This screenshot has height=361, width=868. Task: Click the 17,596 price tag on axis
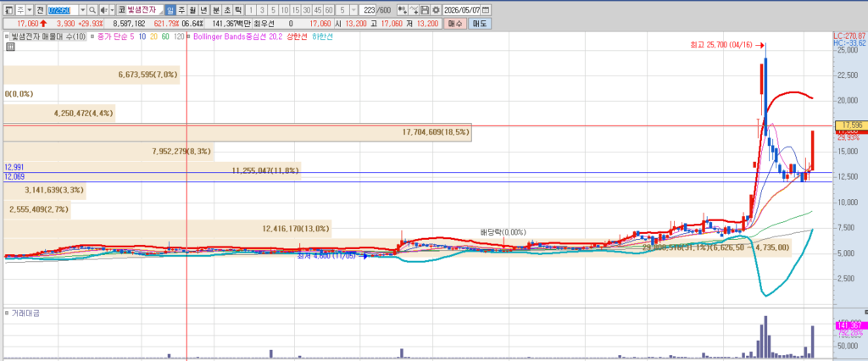point(850,125)
